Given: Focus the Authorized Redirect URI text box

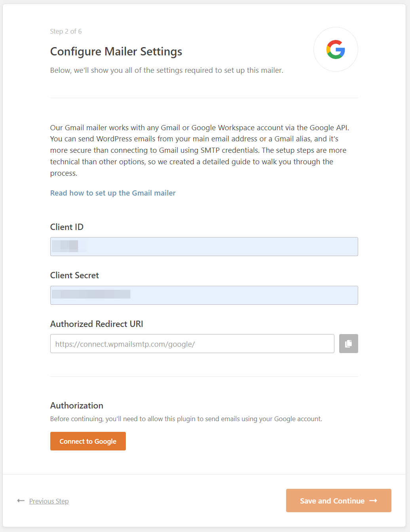Looking at the screenshot, I should (192, 344).
